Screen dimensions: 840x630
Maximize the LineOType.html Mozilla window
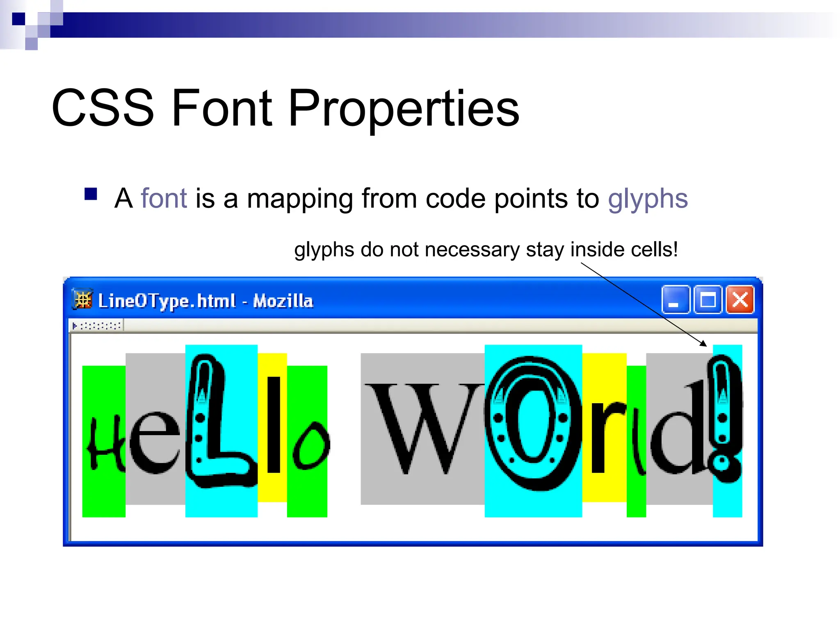(x=708, y=300)
